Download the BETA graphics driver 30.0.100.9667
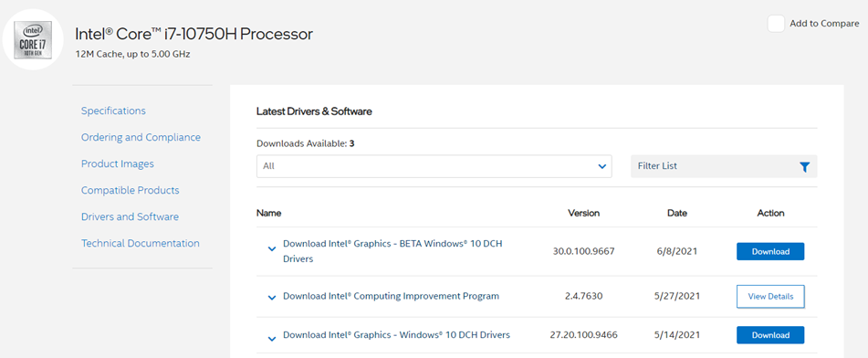868x358 pixels. tap(770, 251)
